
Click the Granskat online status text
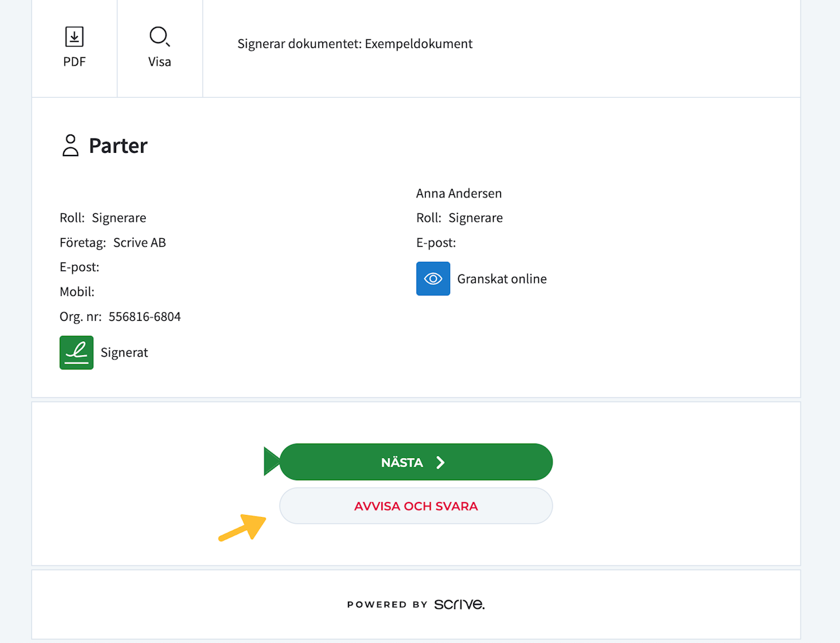[502, 279]
